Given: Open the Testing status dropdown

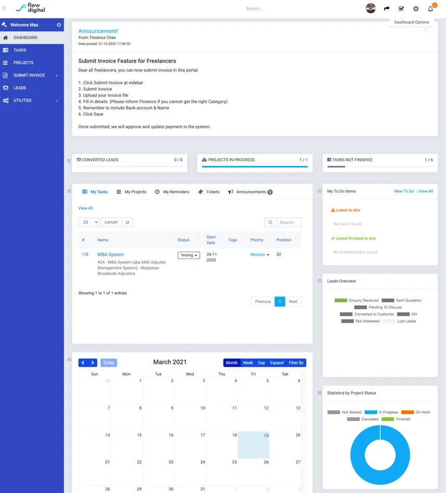Looking at the screenshot, I should [x=189, y=255].
